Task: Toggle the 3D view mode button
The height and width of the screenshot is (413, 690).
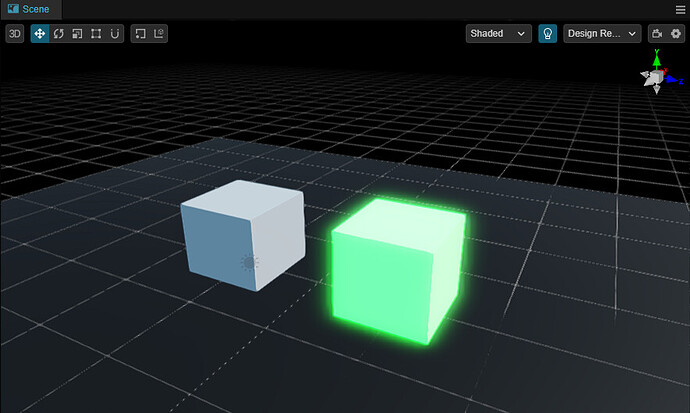Action: (x=15, y=33)
